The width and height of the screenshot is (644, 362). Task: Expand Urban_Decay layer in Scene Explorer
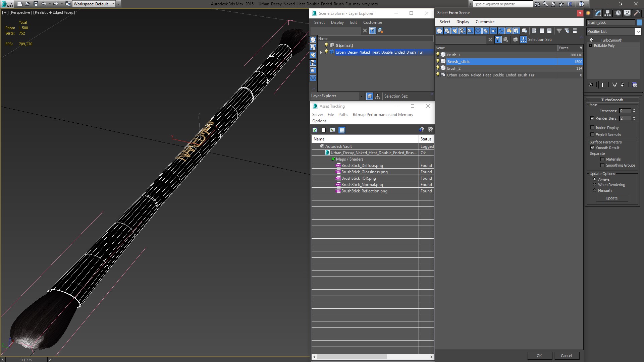point(321,52)
